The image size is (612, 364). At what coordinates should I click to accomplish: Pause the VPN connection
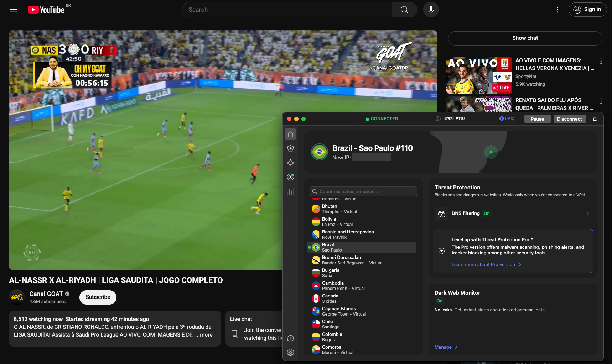click(537, 119)
